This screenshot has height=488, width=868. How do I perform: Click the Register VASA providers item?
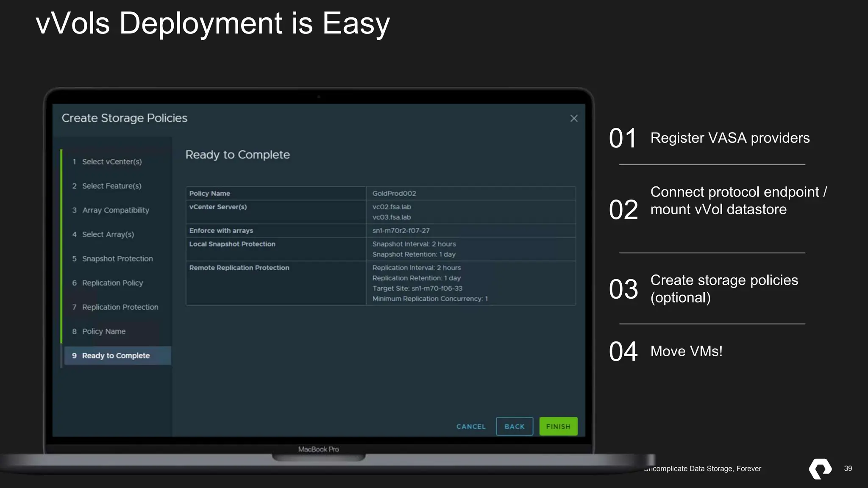point(730,138)
